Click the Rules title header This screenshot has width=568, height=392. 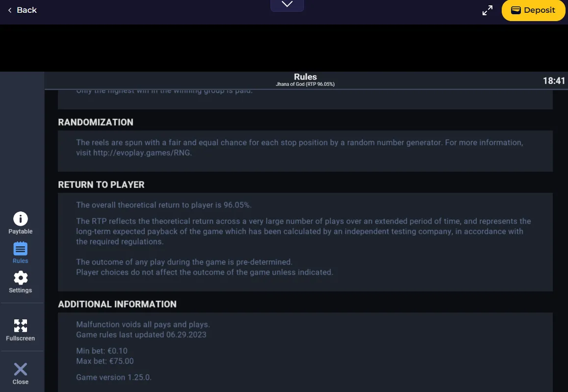pos(305,77)
